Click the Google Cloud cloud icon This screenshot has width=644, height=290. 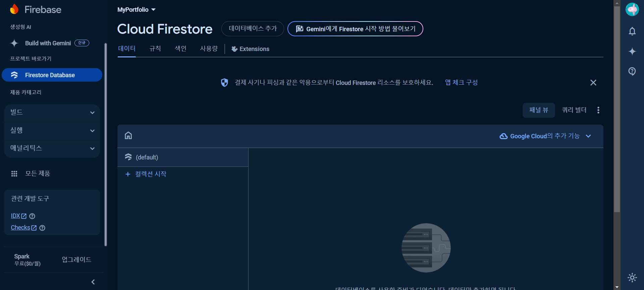503,136
